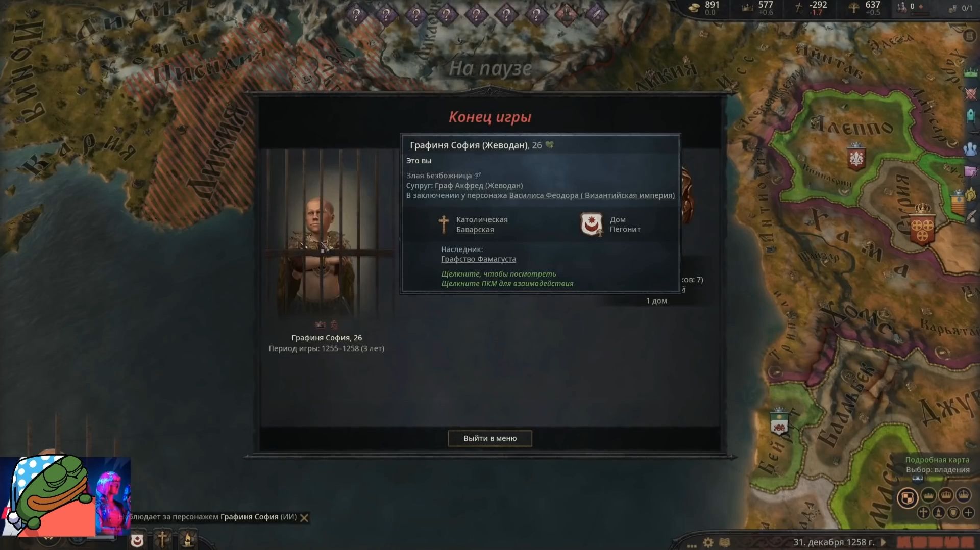Viewport: 980px width, 550px height.
Task: Close the observing Графиня София notice
Action: tap(304, 518)
